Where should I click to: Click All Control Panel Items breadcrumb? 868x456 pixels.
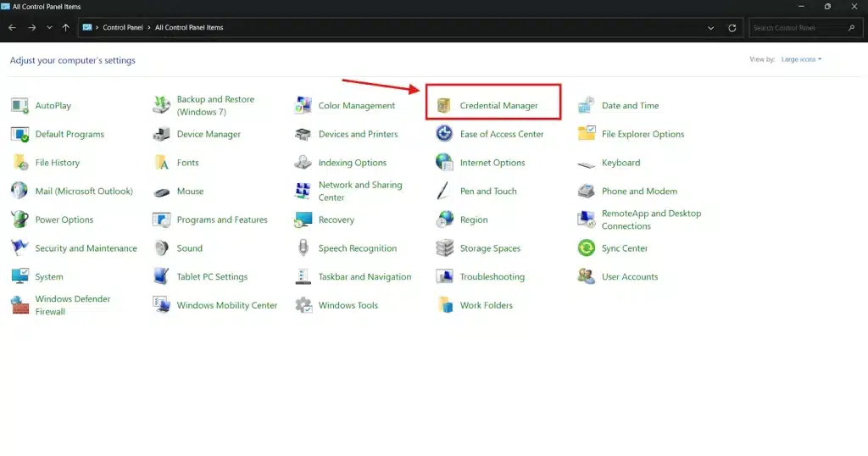click(x=189, y=27)
